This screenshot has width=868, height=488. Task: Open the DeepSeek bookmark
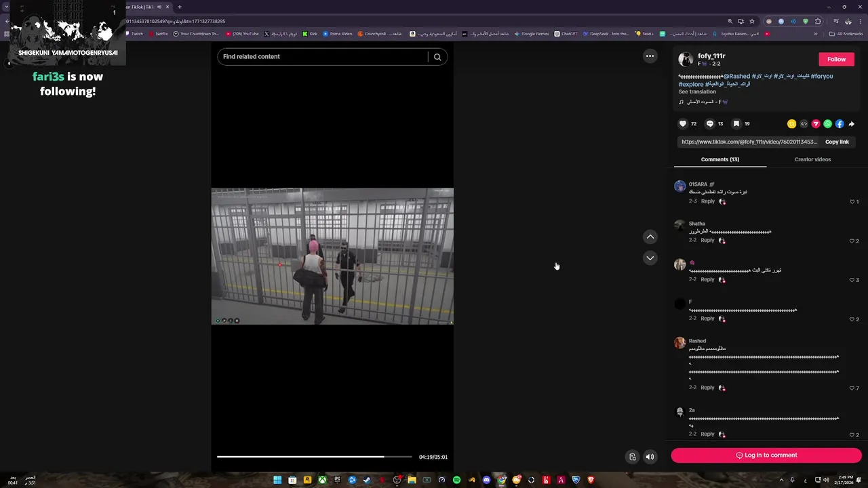click(x=606, y=34)
